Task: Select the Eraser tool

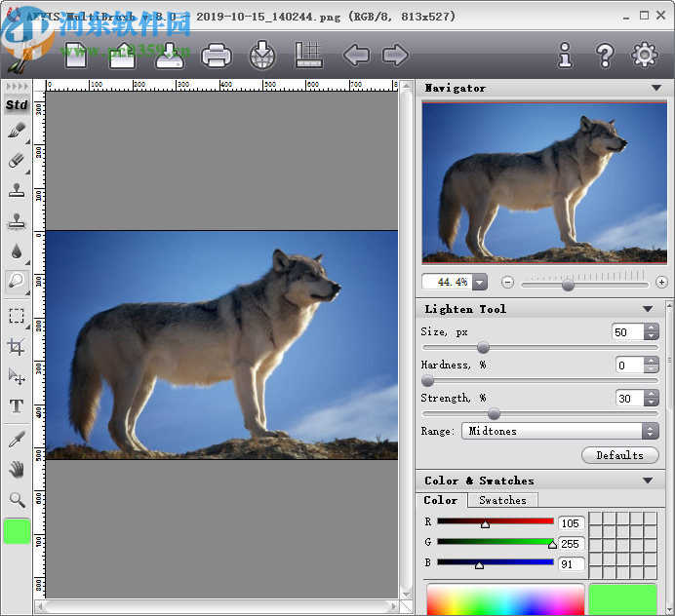Action: (x=17, y=161)
